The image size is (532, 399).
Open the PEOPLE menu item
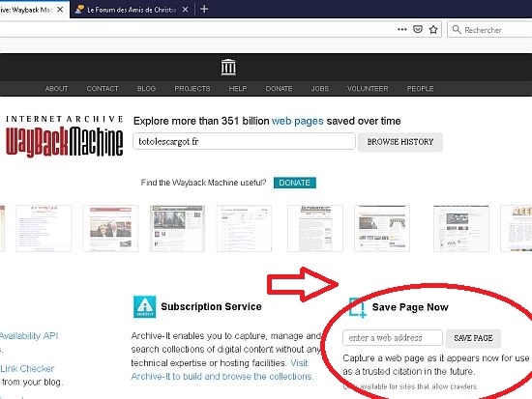pyautogui.click(x=420, y=89)
